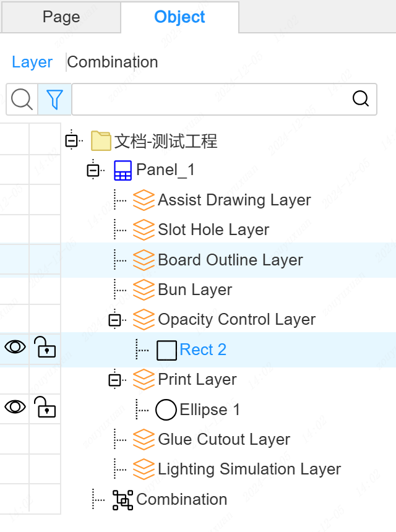Image resolution: width=396 pixels, height=532 pixels.
Task: Collapse the Opacity Control Layer node
Action: point(114,319)
